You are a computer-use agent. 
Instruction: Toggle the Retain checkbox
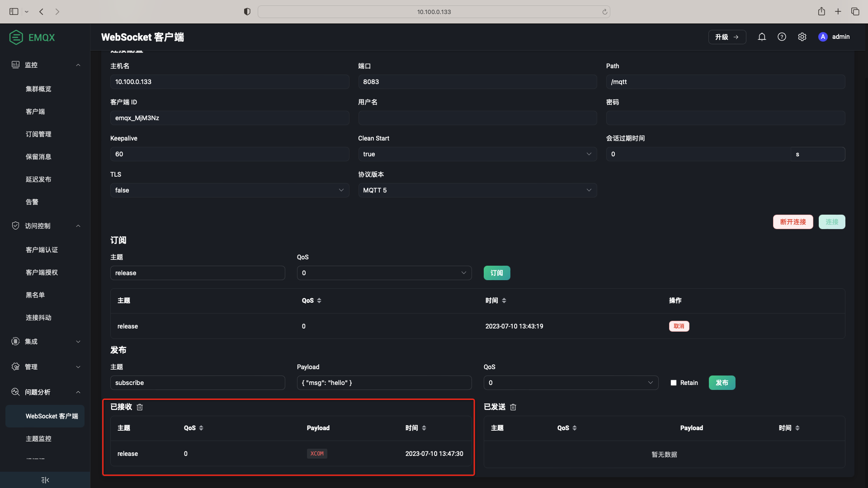[x=674, y=383]
